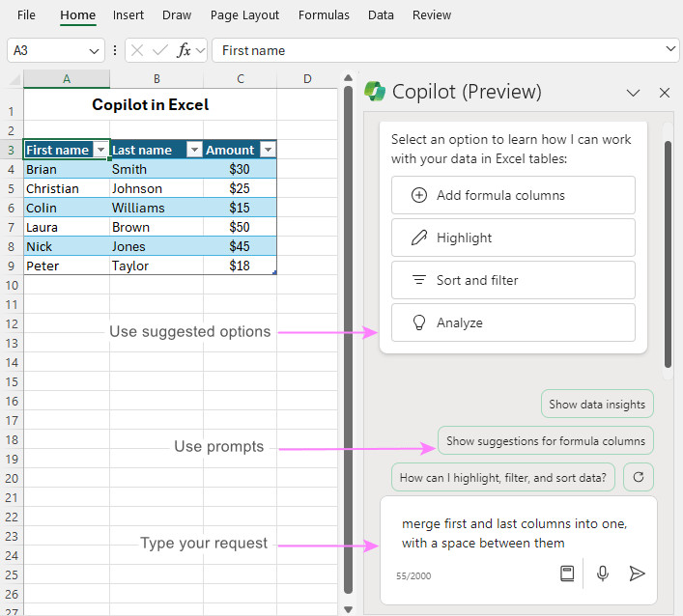
Task: Click the enter checkmark in formula bar
Action: [x=160, y=50]
